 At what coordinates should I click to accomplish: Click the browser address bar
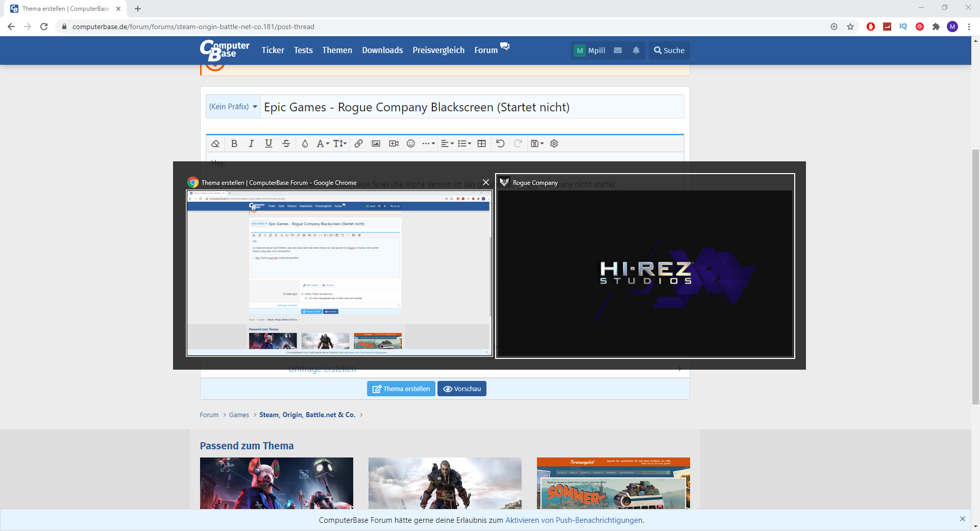click(x=444, y=27)
